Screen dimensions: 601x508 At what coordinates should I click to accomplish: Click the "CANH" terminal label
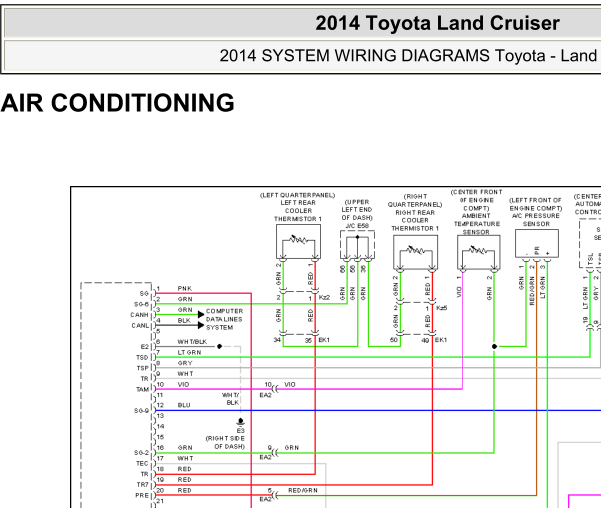pos(139,315)
